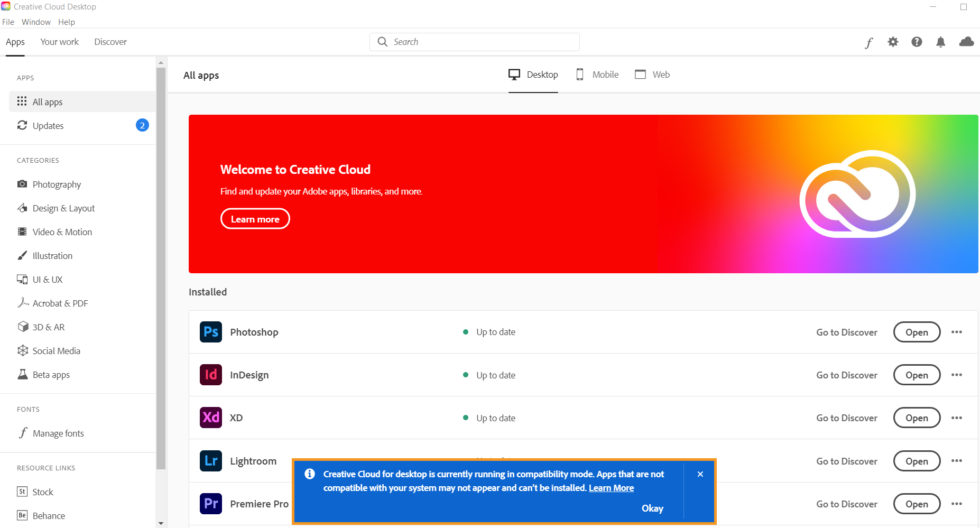Dismiss the notice with Okay button
The height and width of the screenshot is (528, 980).
[652, 508]
